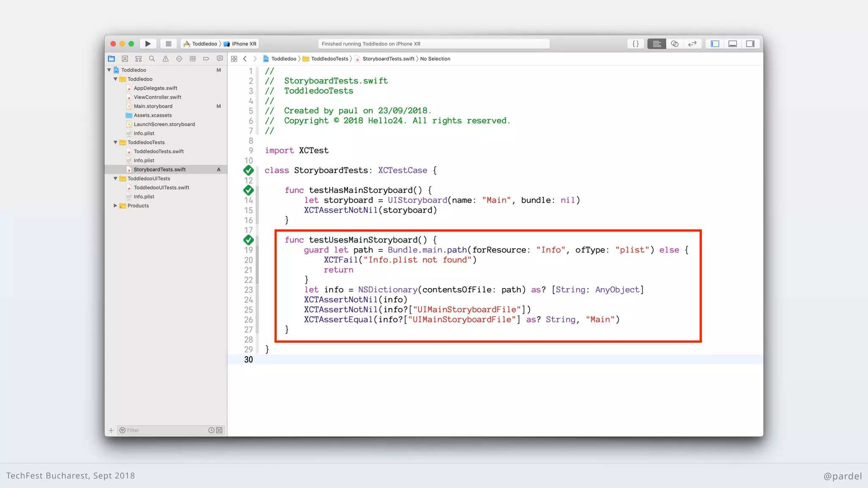The width and height of the screenshot is (868, 488).
Task: Show the Assistant editor
Action: coord(674,44)
